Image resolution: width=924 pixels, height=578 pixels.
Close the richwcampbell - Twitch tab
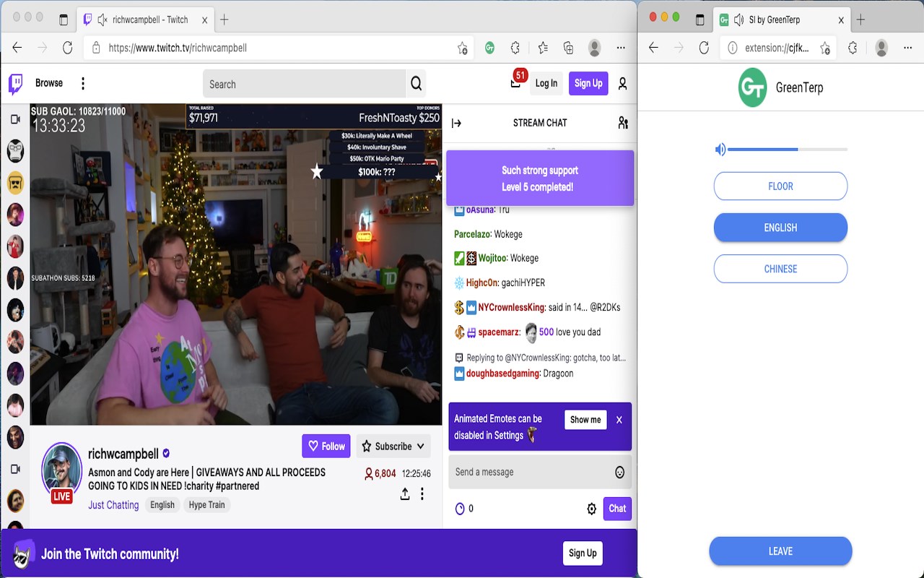tap(205, 20)
